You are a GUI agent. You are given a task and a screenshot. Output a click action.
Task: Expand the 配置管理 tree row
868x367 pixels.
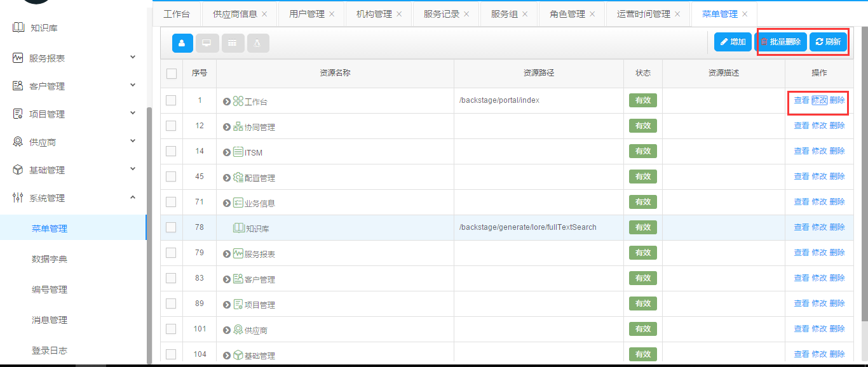(227, 178)
